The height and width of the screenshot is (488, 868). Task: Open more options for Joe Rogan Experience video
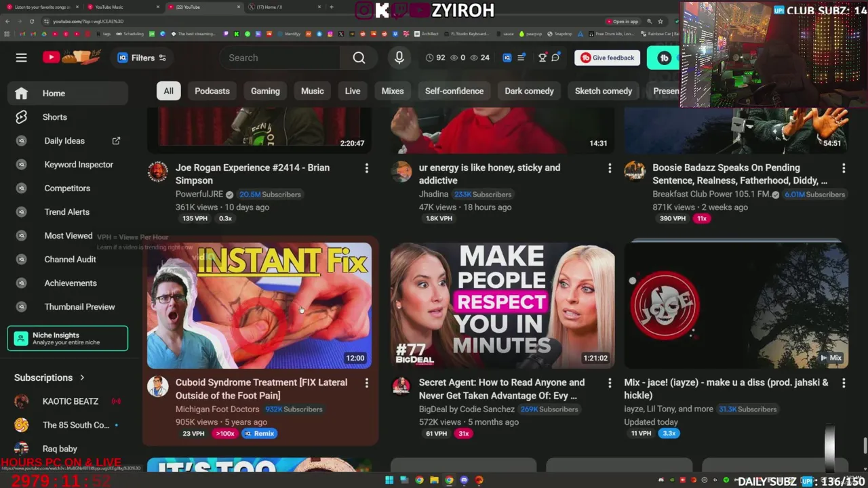(x=367, y=167)
